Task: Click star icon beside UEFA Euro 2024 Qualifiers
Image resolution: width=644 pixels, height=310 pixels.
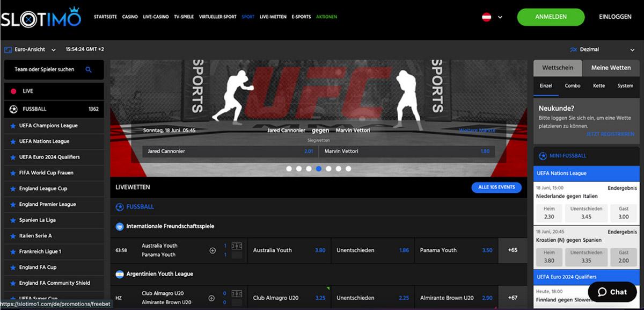Action: 13,157
